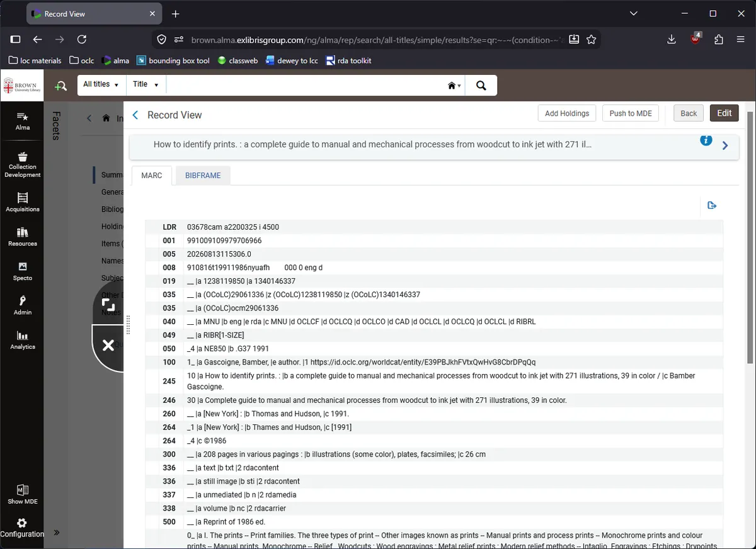The height and width of the screenshot is (549, 756).
Task: Close the floating panel X icon
Action: tap(108, 344)
